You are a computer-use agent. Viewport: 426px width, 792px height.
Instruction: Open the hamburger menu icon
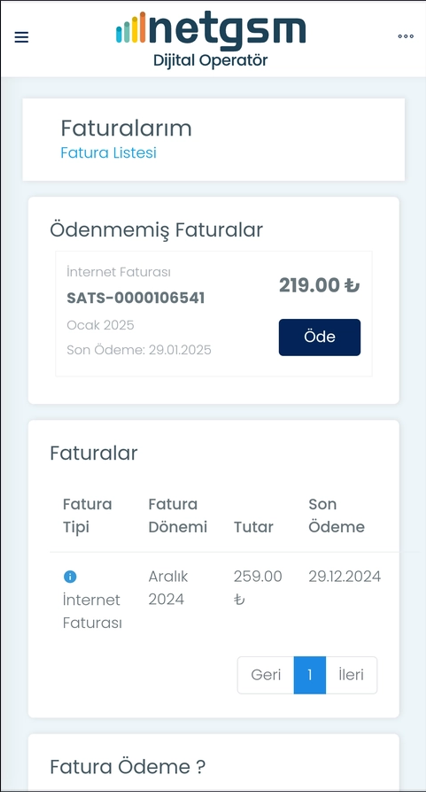21,37
